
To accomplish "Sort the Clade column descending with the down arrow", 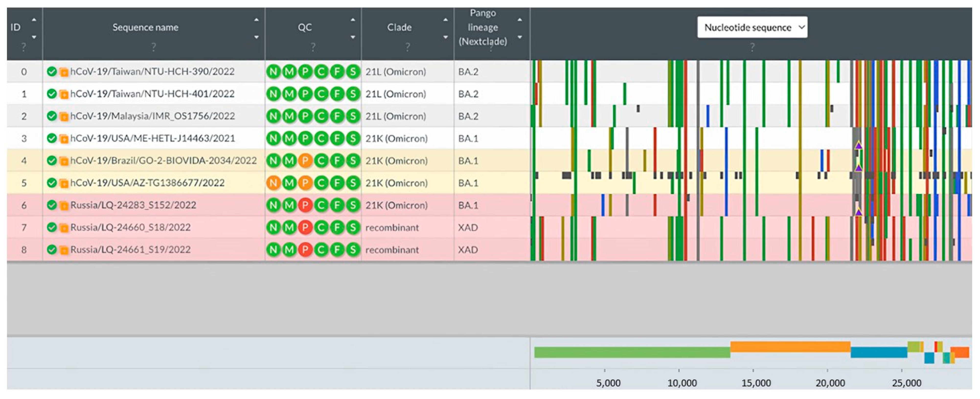I will tap(445, 37).
